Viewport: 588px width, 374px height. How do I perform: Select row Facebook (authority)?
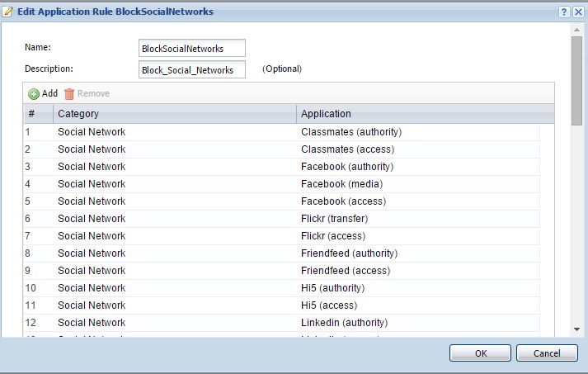(x=281, y=167)
